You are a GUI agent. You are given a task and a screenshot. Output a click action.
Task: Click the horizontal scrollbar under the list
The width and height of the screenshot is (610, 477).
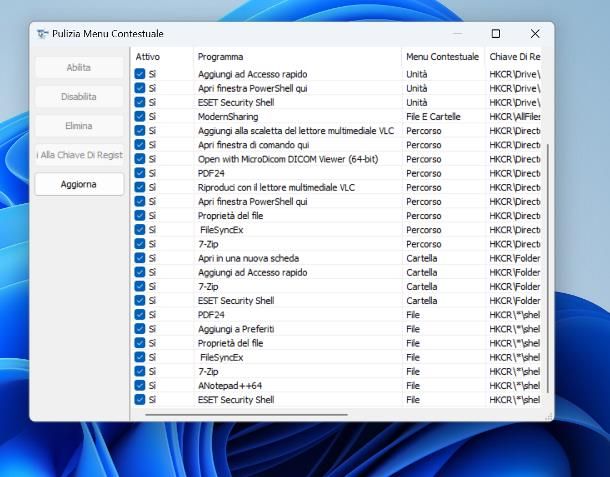click(x=246, y=415)
